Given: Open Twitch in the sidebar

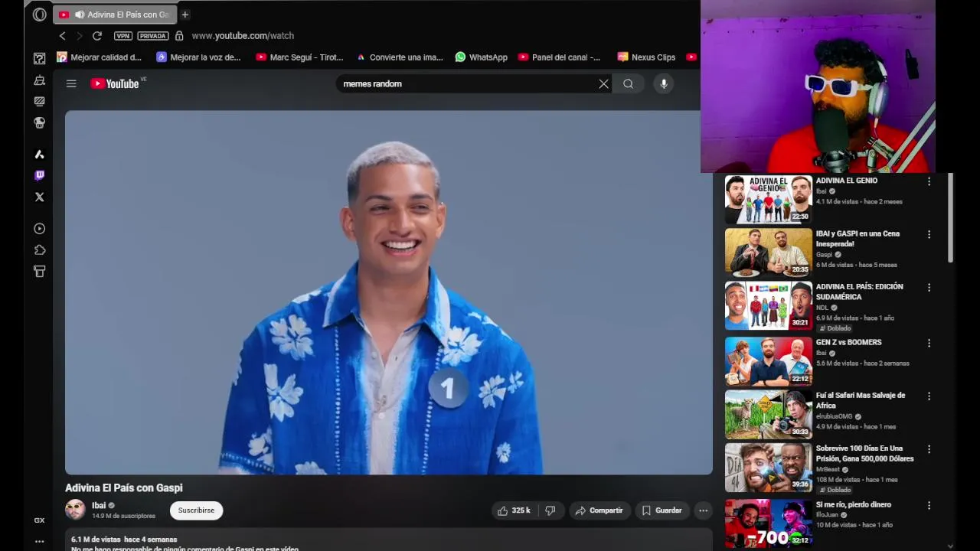Looking at the screenshot, I should tap(40, 175).
